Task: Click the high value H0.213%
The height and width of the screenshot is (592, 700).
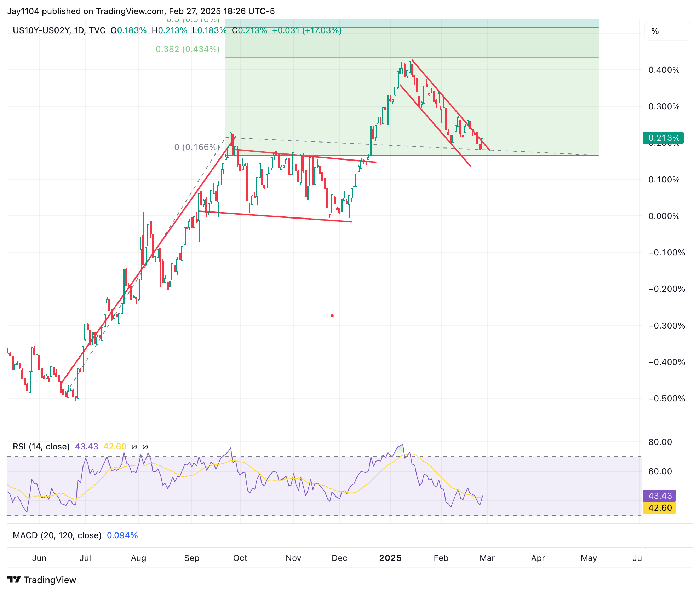Action: 170,30
